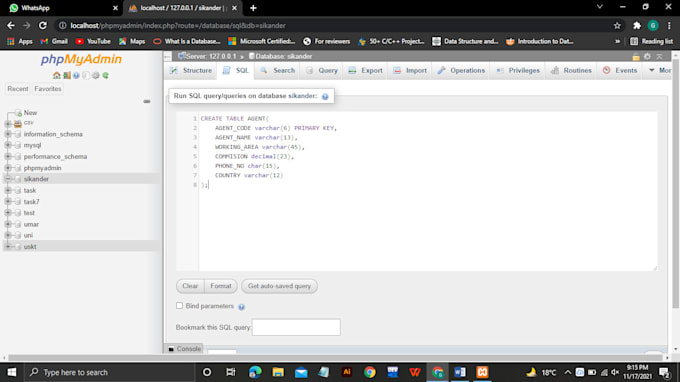Viewport: 680px width, 382px height.
Task: Go back in browser history
Action: pos(11,26)
